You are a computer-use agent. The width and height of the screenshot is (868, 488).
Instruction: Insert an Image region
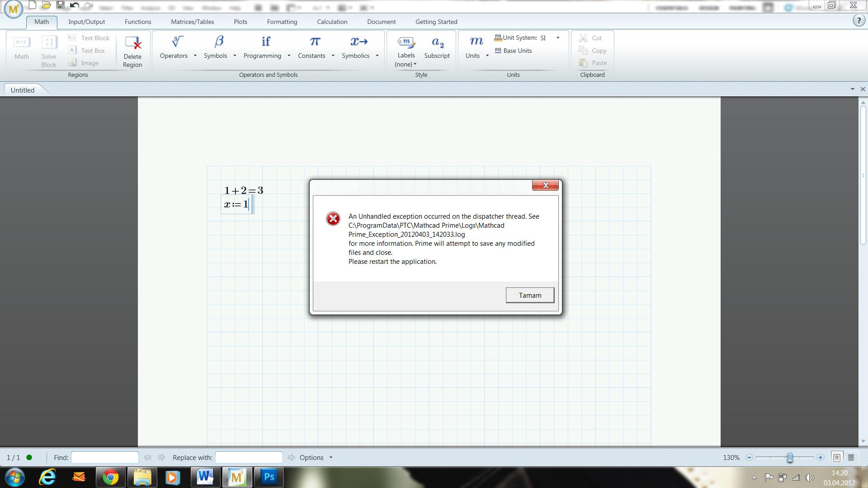(83, 63)
